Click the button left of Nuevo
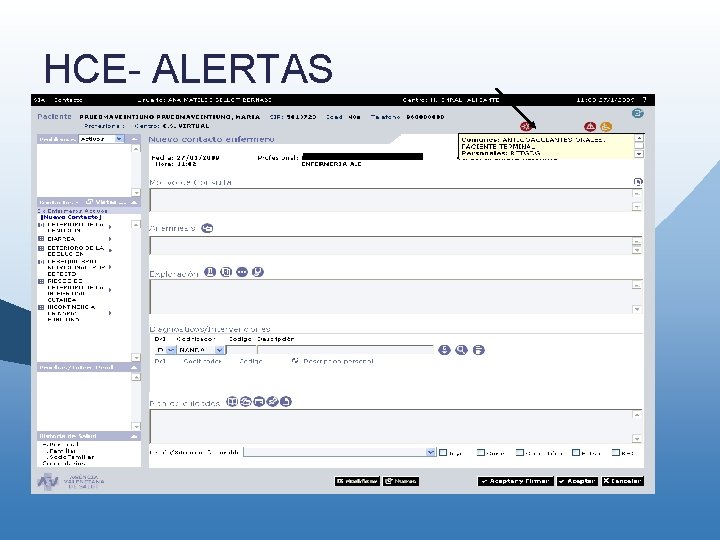 coord(357,481)
